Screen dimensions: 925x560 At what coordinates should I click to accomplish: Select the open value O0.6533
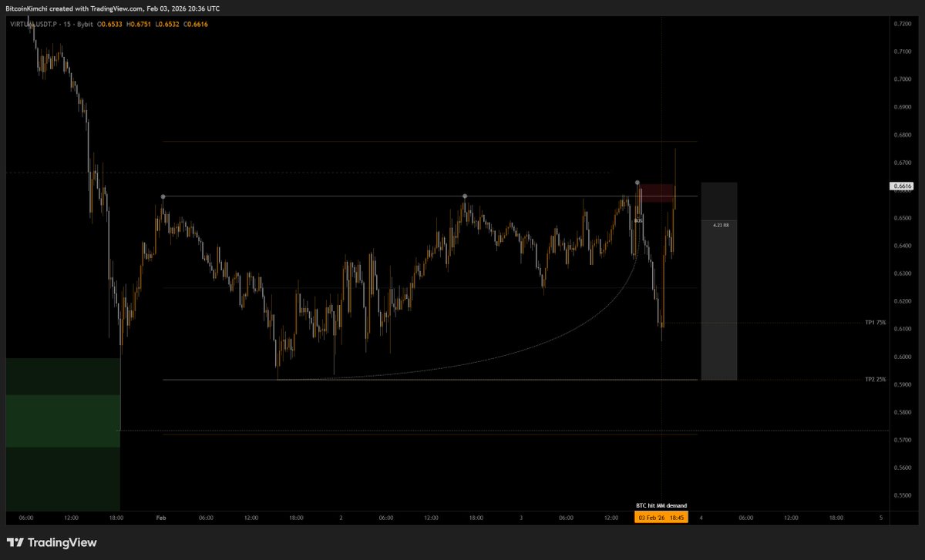108,25
